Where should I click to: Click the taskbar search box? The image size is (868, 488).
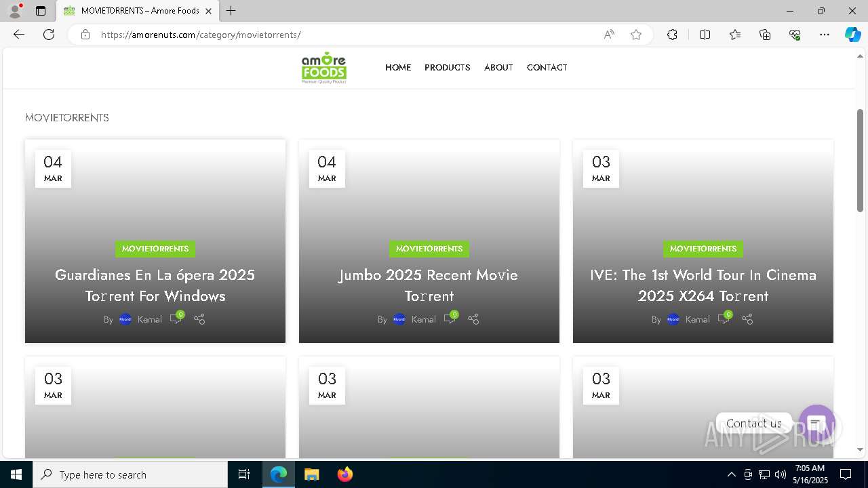pos(130,474)
